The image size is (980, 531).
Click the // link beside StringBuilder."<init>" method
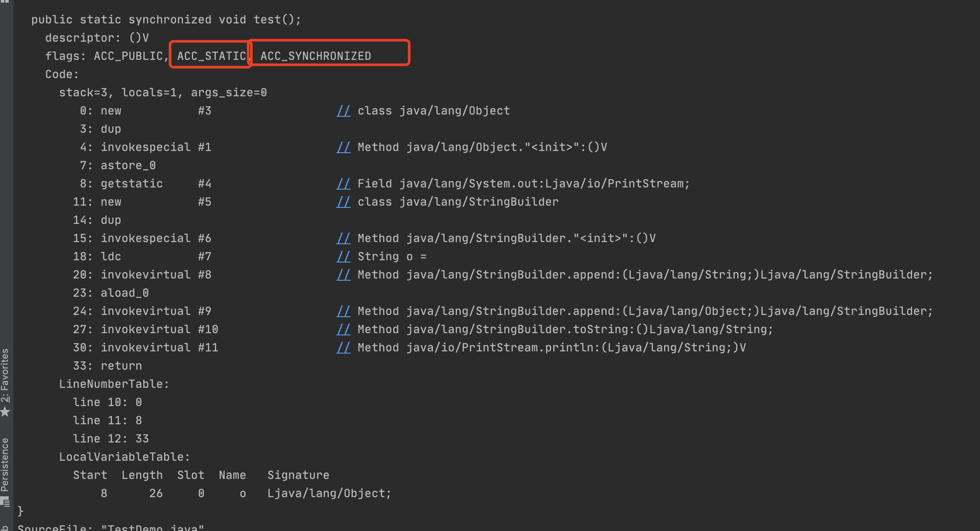click(343, 239)
